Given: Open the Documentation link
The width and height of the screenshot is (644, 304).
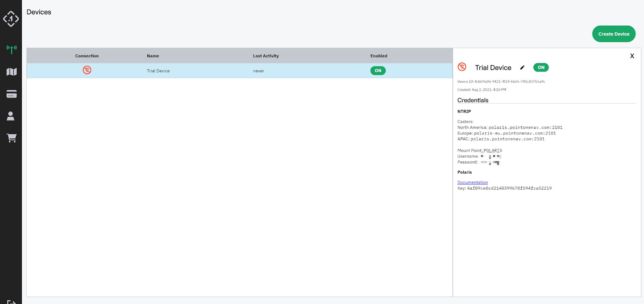Looking at the screenshot, I should [x=473, y=182].
